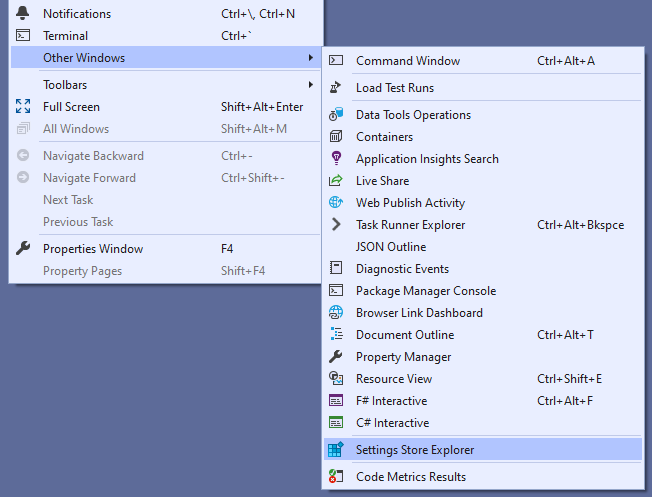Click the Resource View icon
652x497 pixels.
(336, 378)
